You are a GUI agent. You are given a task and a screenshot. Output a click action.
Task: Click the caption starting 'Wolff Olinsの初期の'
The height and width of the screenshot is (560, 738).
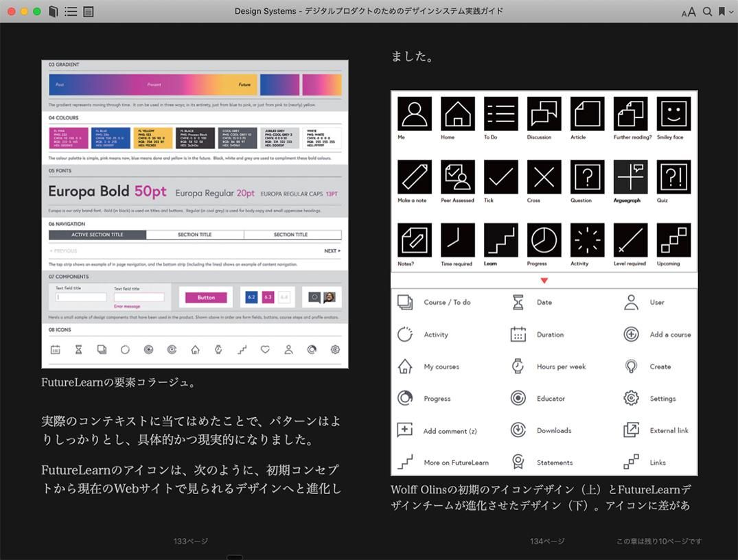[541, 498]
